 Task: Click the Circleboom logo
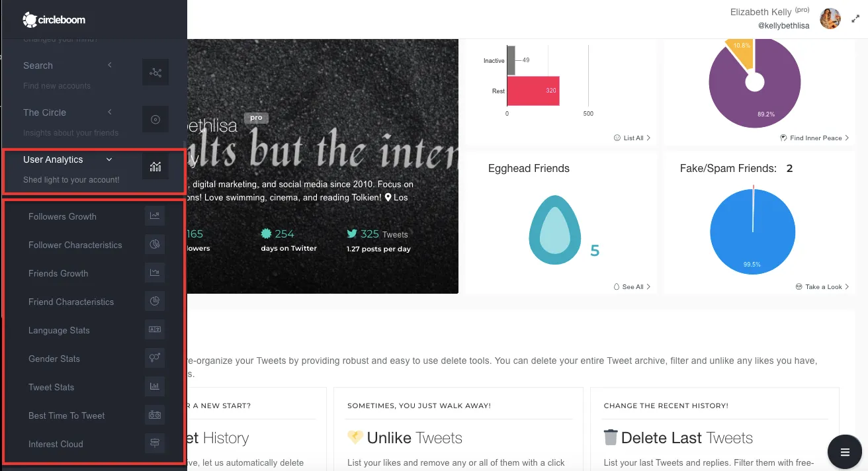coord(54,19)
